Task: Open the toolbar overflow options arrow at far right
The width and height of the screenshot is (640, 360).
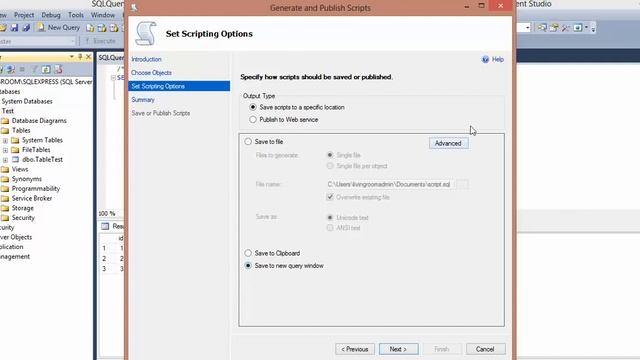Action: coord(593,28)
